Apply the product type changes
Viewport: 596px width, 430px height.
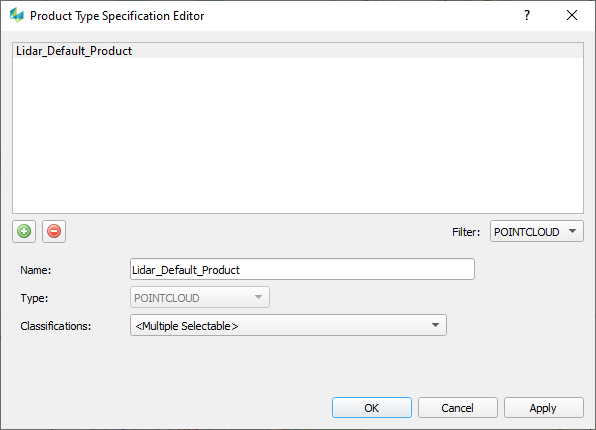(x=544, y=408)
